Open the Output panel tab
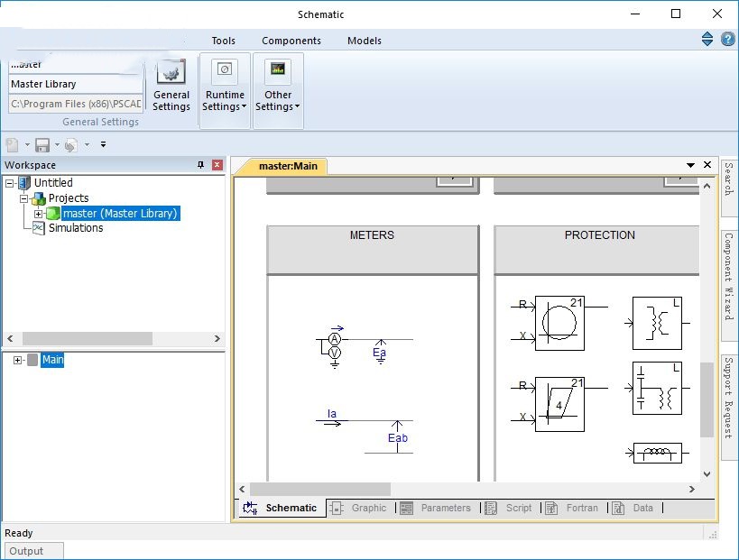The image size is (739, 560). coord(33,551)
